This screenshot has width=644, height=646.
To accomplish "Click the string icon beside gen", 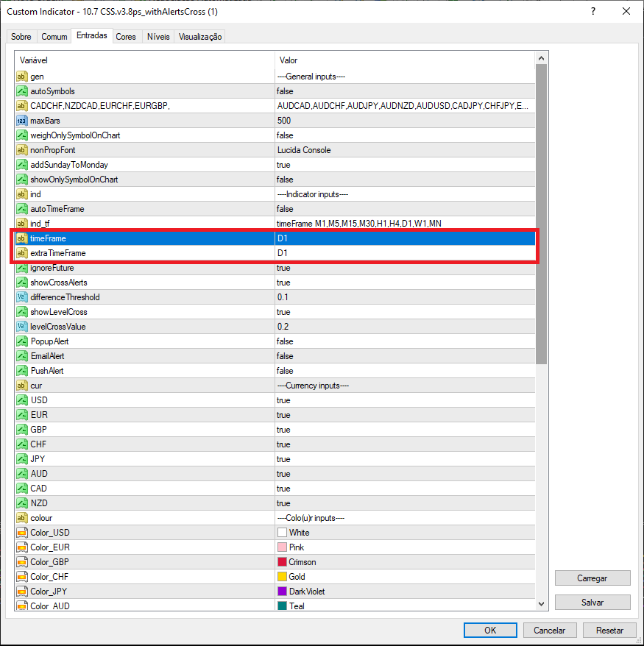I will coord(22,77).
